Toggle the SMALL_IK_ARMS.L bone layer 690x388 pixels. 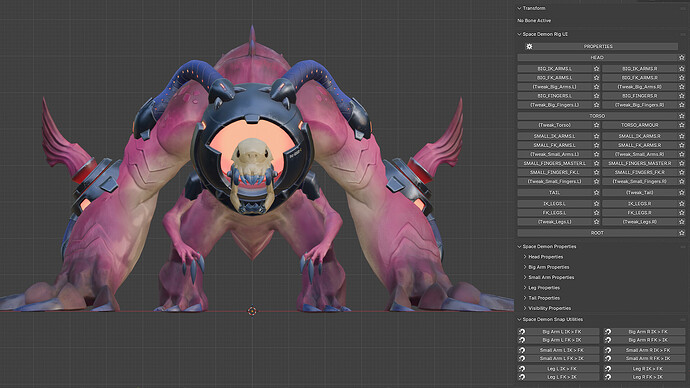coord(554,136)
